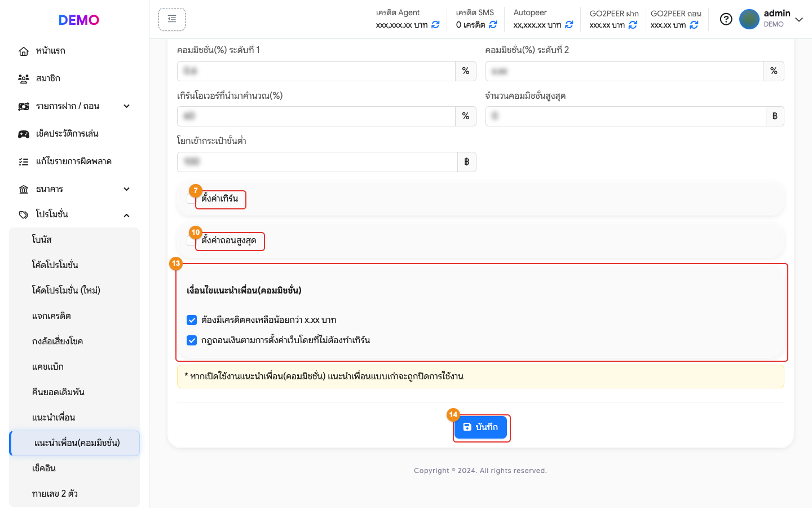Collapse the sidebar with the menu toggle icon
812x508 pixels.
(x=172, y=19)
